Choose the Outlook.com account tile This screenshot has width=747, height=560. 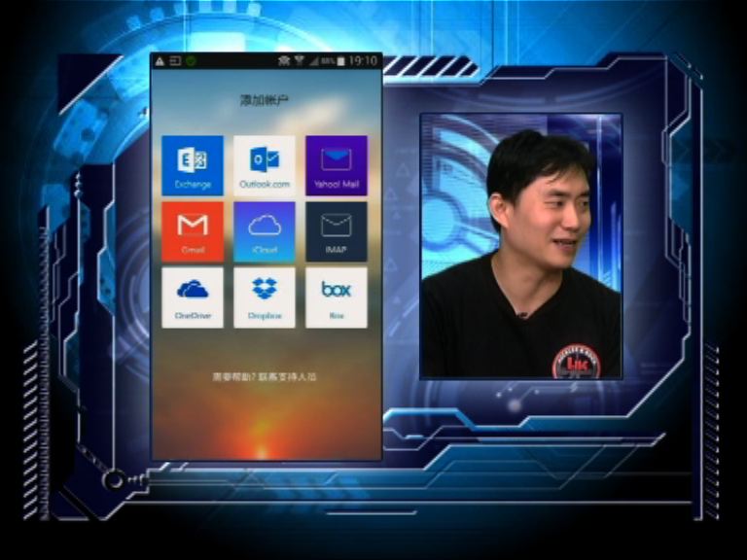(265, 165)
